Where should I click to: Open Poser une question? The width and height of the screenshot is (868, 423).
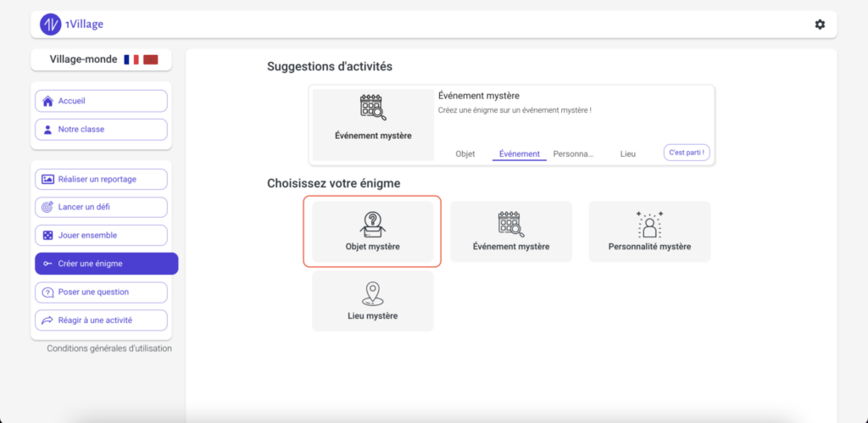pyautogui.click(x=102, y=292)
